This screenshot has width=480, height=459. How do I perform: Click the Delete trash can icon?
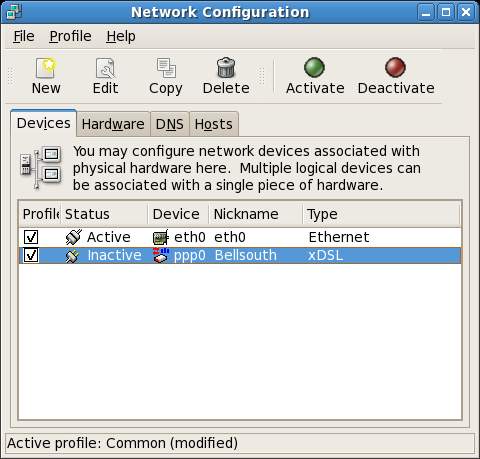coord(226,67)
